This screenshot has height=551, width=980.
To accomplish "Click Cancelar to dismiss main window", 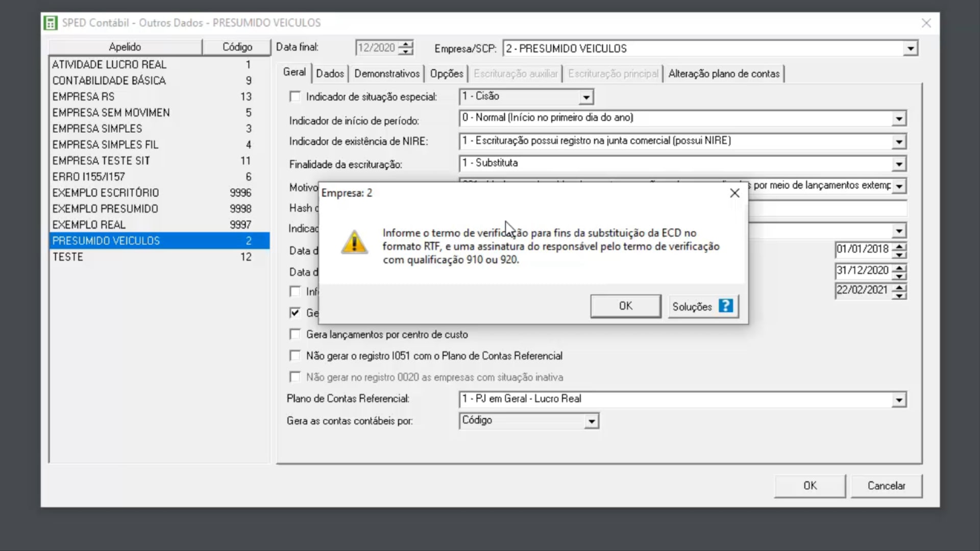I will coord(887,486).
